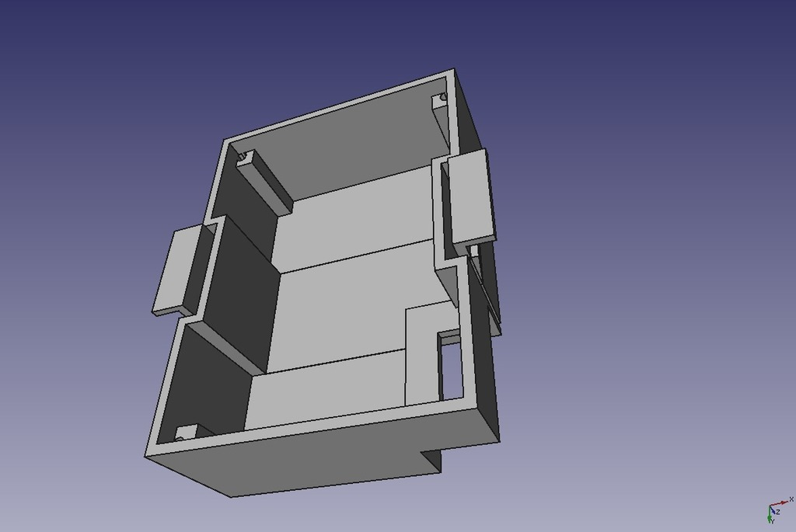Click the Y label of the axis cross

point(773,521)
